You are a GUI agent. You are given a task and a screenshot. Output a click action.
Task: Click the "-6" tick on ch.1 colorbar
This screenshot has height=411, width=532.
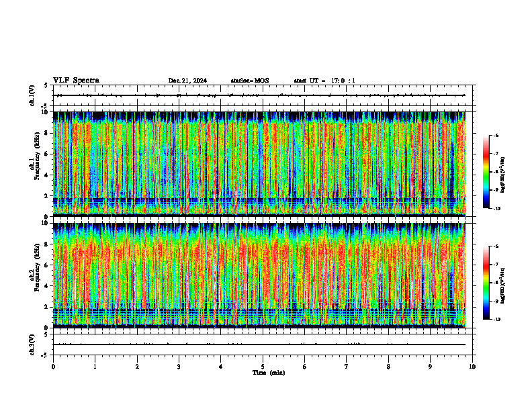pos(496,135)
